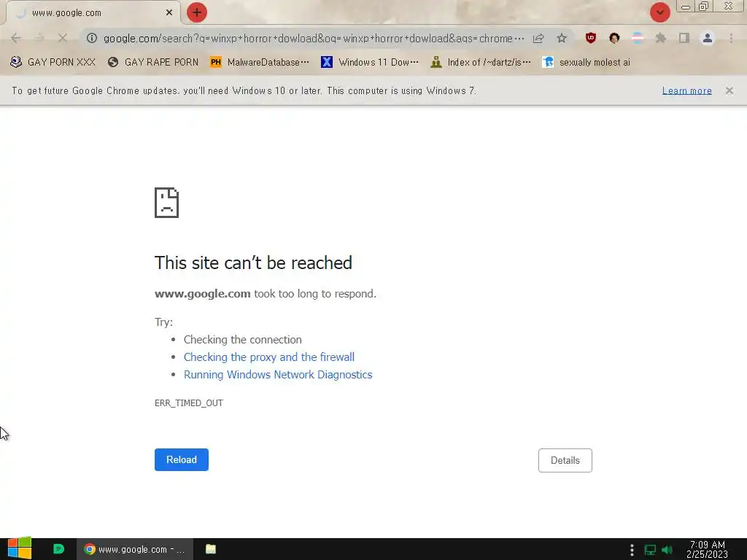
Task: Open the avatar face extension icon
Action: (x=614, y=38)
